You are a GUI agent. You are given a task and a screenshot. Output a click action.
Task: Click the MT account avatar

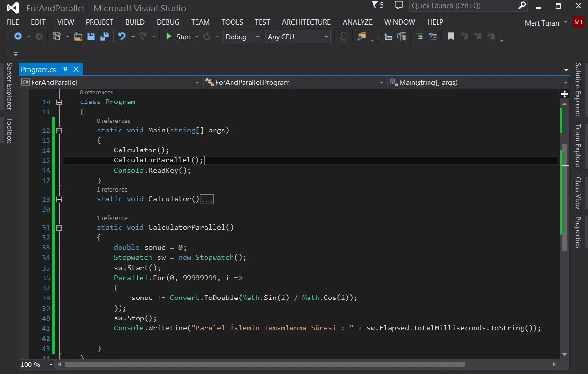point(578,22)
